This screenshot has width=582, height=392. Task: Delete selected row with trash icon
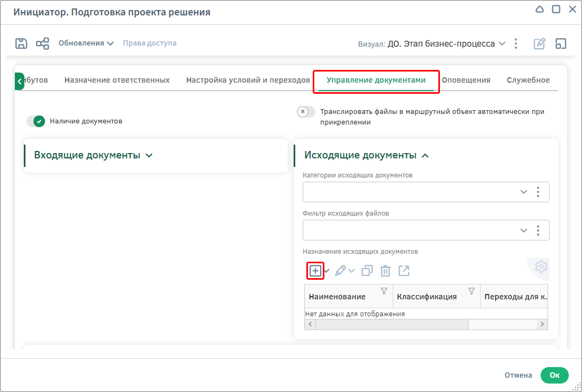(x=385, y=271)
